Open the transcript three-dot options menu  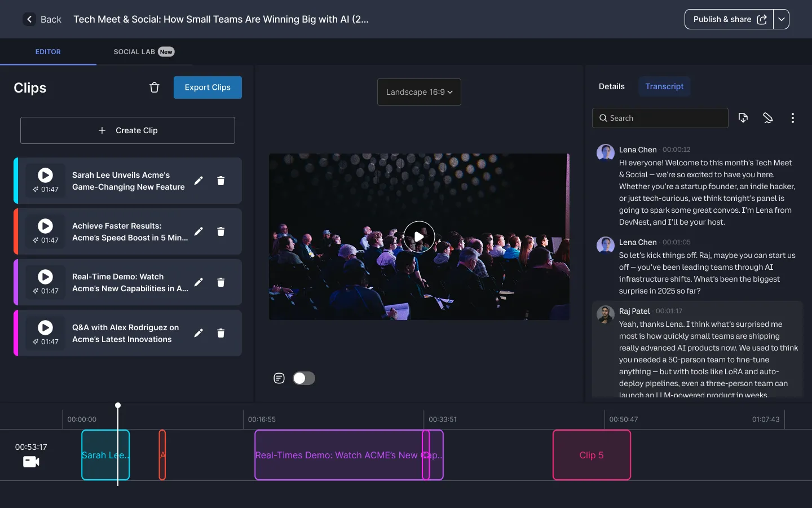792,118
